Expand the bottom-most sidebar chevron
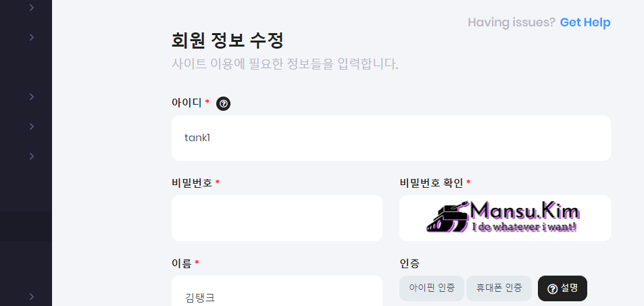Image resolution: width=644 pixels, height=306 pixels. 32,296
